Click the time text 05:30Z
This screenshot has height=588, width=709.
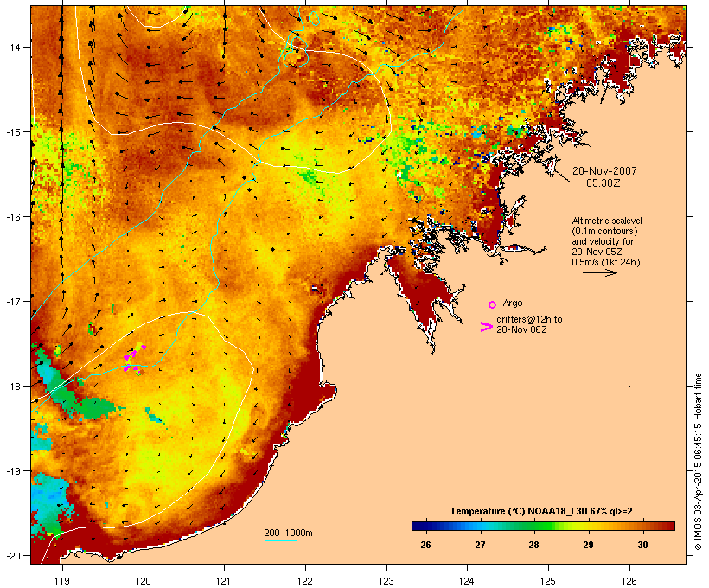point(604,183)
